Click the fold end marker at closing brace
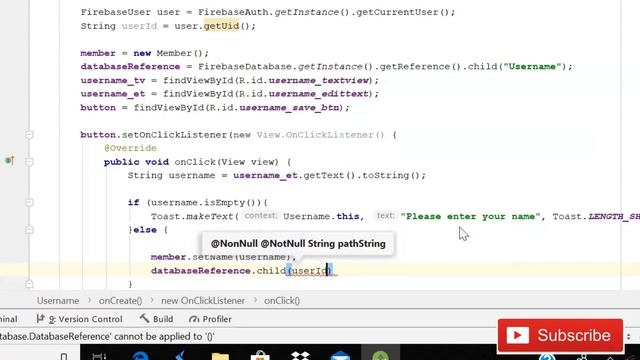640x360 pixels. click(29, 284)
